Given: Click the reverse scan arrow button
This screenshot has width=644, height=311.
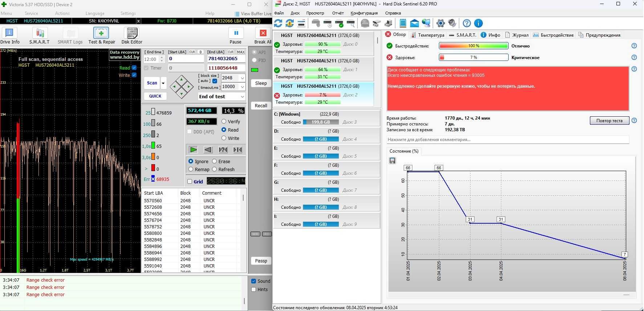Looking at the screenshot, I should coord(208,150).
